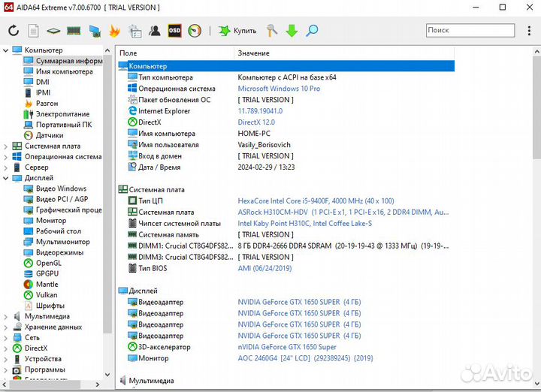Collapse the Дисплей tree node
This screenshot has width=541, height=392.
5,178
